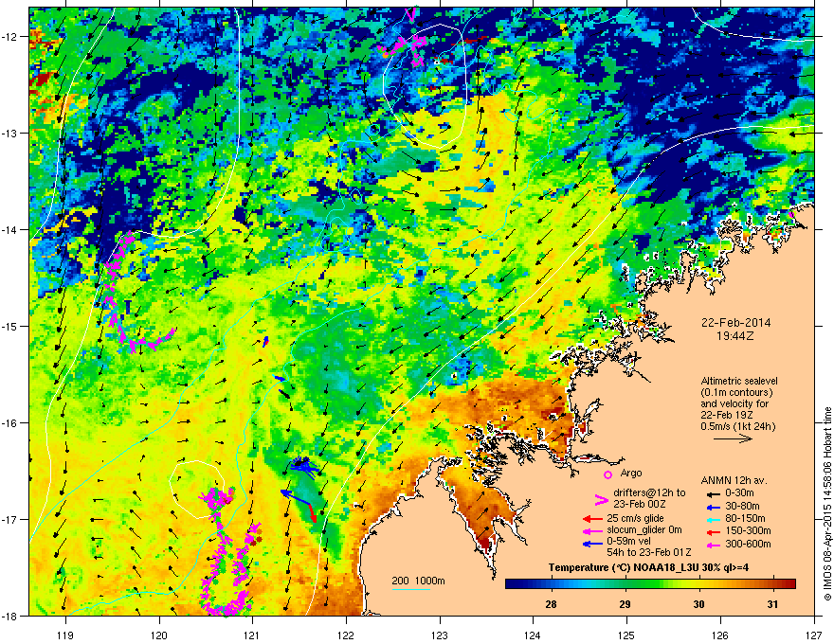Click the 30 label under the color bar
Image resolution: width=834 pixels, height=644 pixels.
click(x=698, y=604)
